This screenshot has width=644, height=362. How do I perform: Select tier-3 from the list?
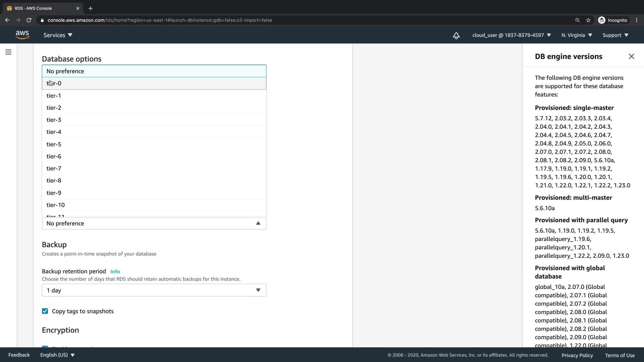(x=54, y=120)
